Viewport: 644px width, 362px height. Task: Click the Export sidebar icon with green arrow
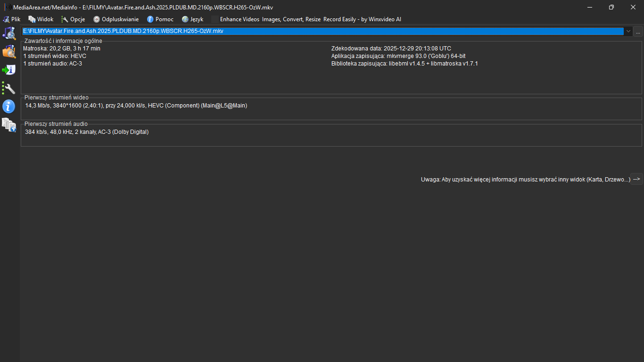pos(9,70)
